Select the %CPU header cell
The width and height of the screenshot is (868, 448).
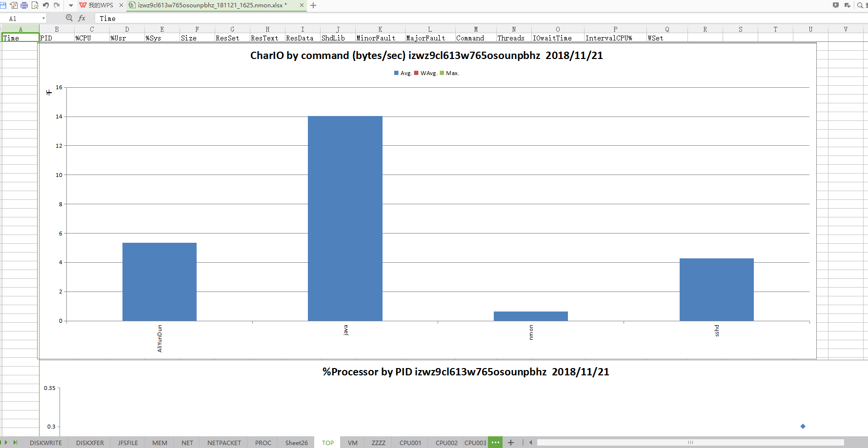tap(92, 38)
